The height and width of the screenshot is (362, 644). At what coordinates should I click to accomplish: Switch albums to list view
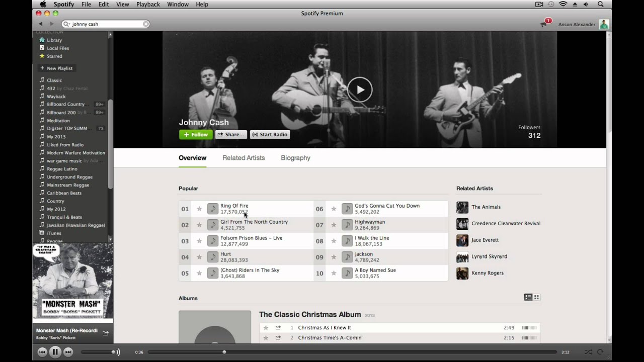(x=528, y=297)
